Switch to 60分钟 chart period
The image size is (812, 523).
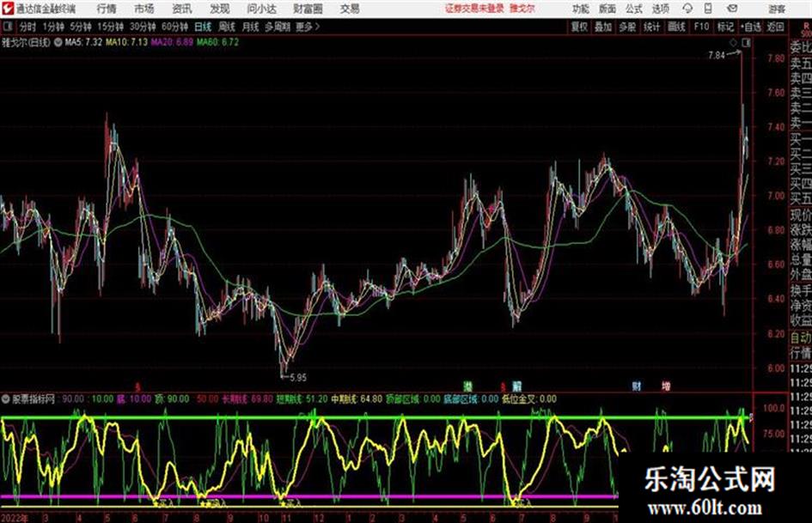pyautogui.click(x=175, y=27)
